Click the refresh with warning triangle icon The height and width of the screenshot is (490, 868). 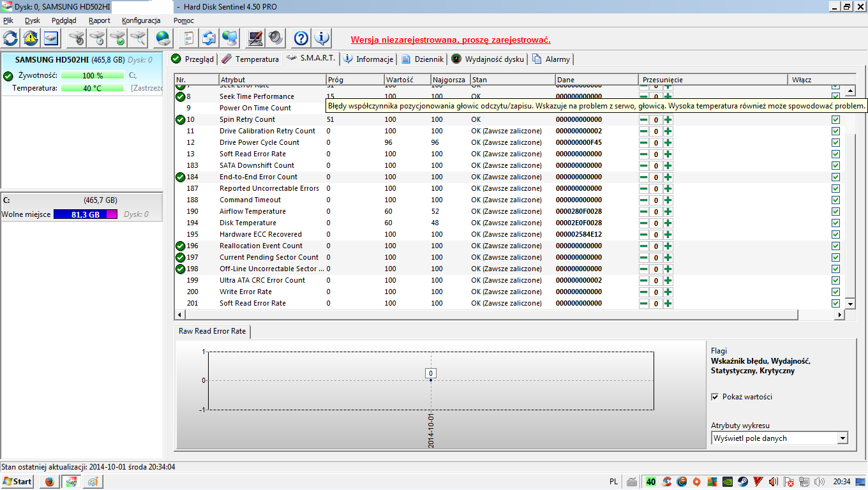[31, 38]
